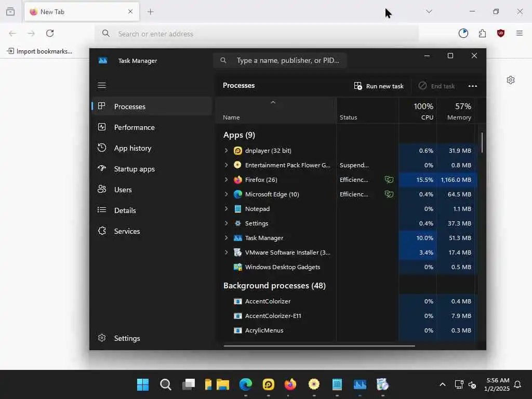Click the Notepad icon in process list
The height and width of the screenshot is (399, 532).
238,209
